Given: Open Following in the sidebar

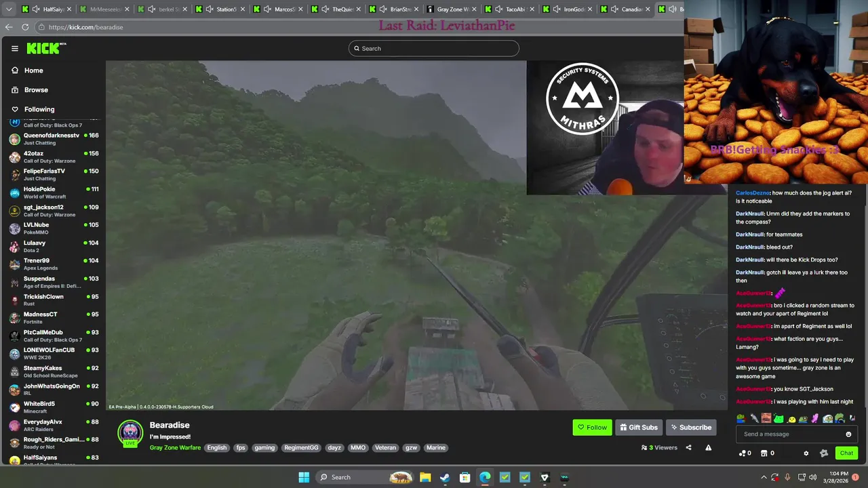Looking at the screenshot, I should coord(33,109).
